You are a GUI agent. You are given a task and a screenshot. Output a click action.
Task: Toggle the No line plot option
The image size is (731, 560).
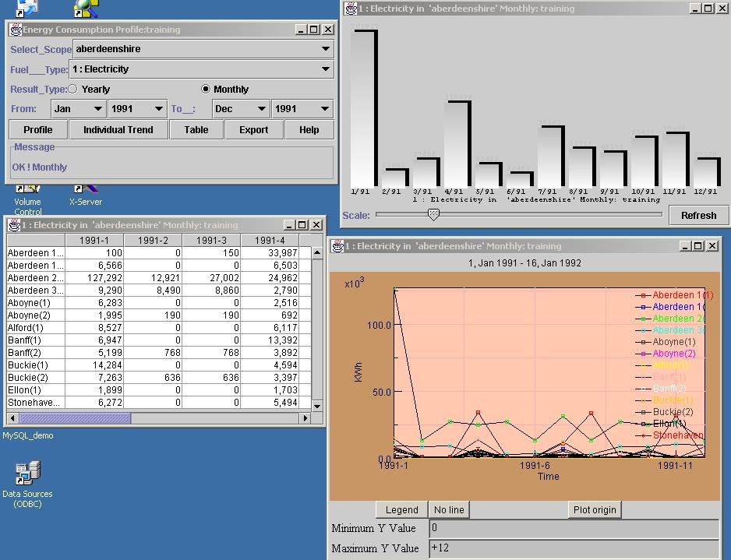click(x=449, y=510)
